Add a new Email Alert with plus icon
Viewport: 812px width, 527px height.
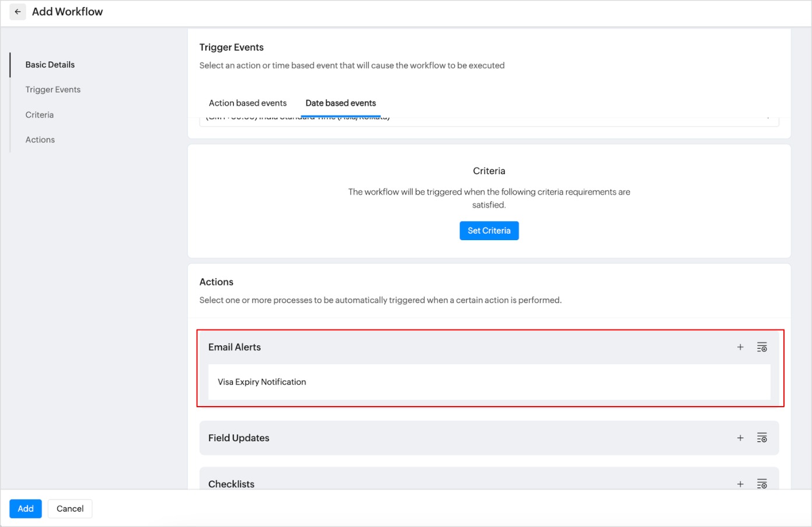pyautogui.click(x=740, y=347)
